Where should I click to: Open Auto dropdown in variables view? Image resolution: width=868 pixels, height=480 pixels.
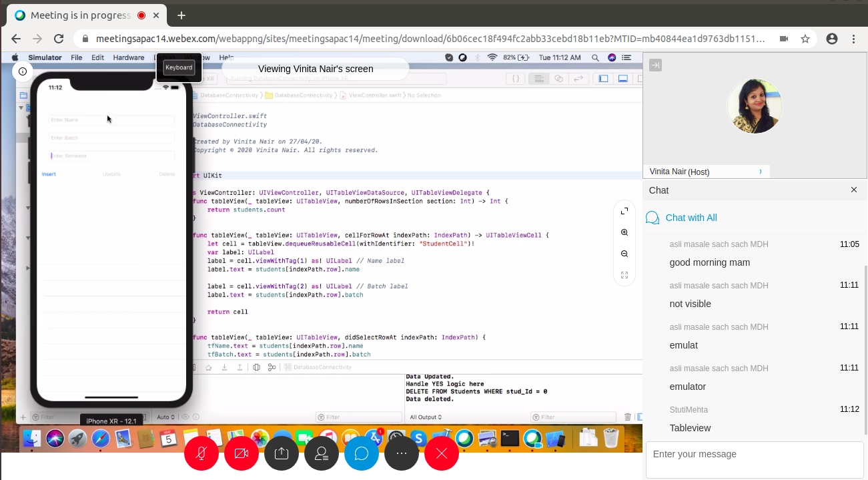[165, 417]
